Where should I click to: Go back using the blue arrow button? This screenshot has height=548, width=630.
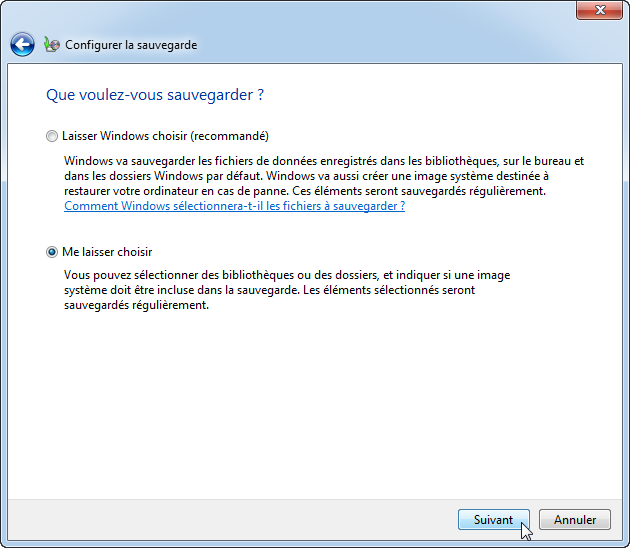[x=22, y=44]
